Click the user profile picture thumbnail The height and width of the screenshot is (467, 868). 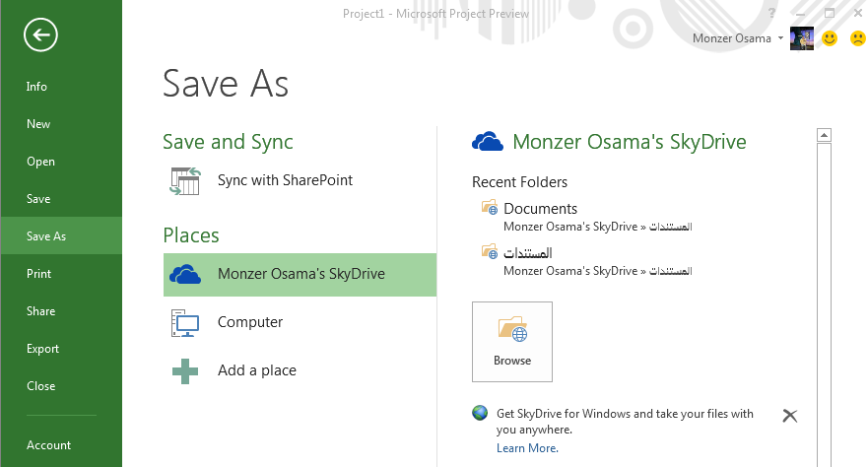(x=802, y=38)
